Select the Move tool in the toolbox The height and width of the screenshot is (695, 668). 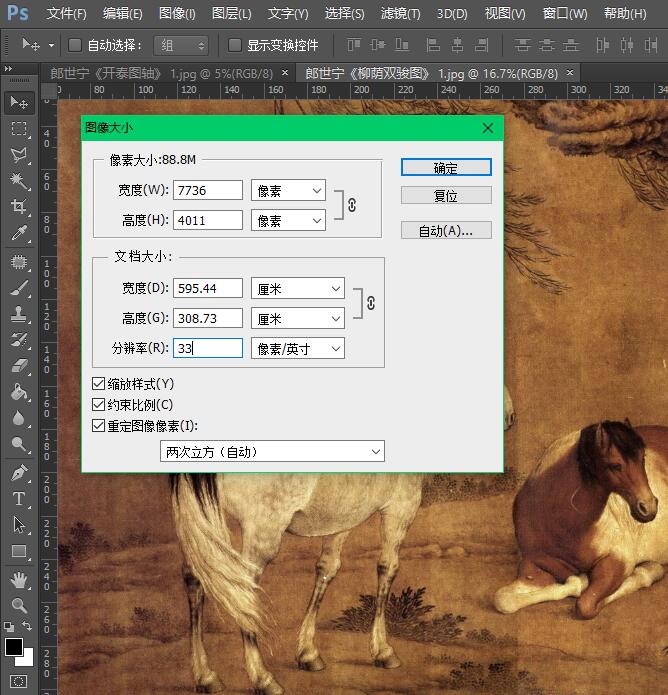[x=19, y=103]
